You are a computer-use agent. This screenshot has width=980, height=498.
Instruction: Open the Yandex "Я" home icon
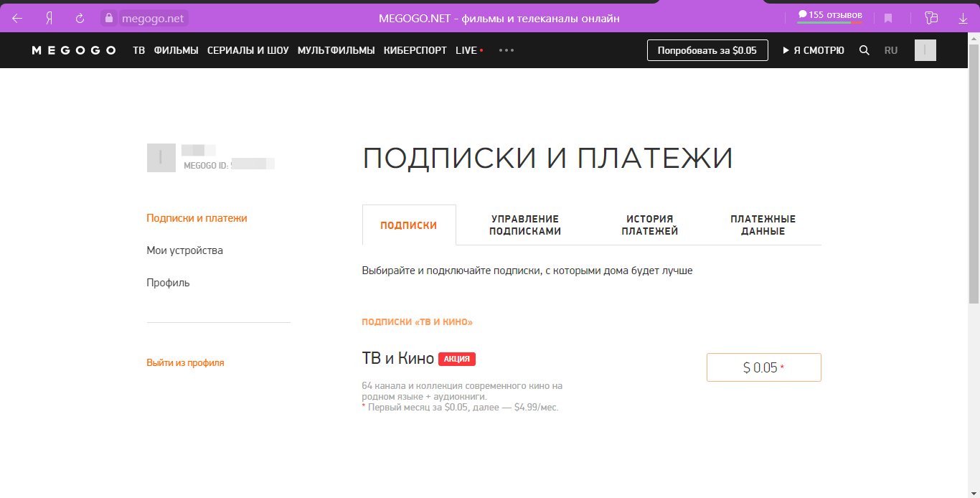tap(49, 19)
